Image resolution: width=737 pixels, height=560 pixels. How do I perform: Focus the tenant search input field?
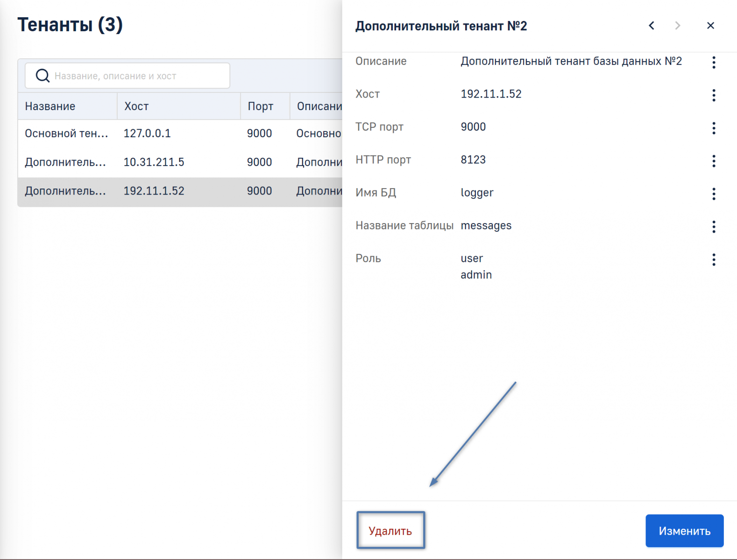tap(140, 76)
